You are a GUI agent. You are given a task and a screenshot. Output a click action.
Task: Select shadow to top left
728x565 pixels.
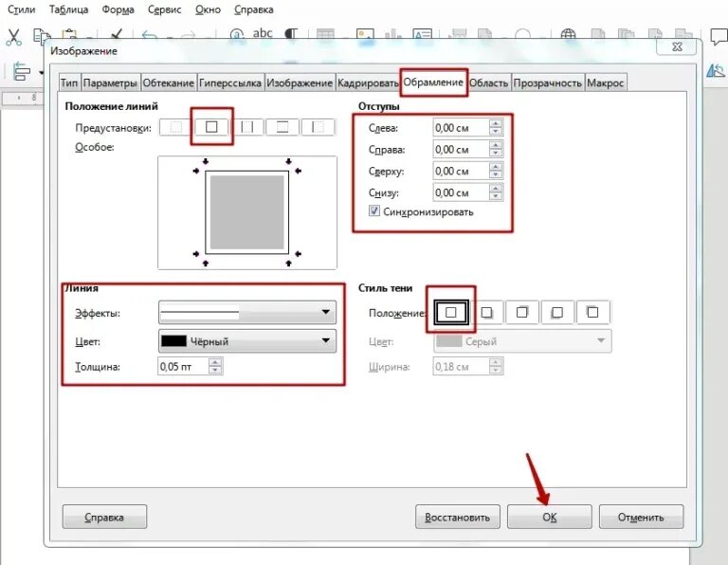592,312
